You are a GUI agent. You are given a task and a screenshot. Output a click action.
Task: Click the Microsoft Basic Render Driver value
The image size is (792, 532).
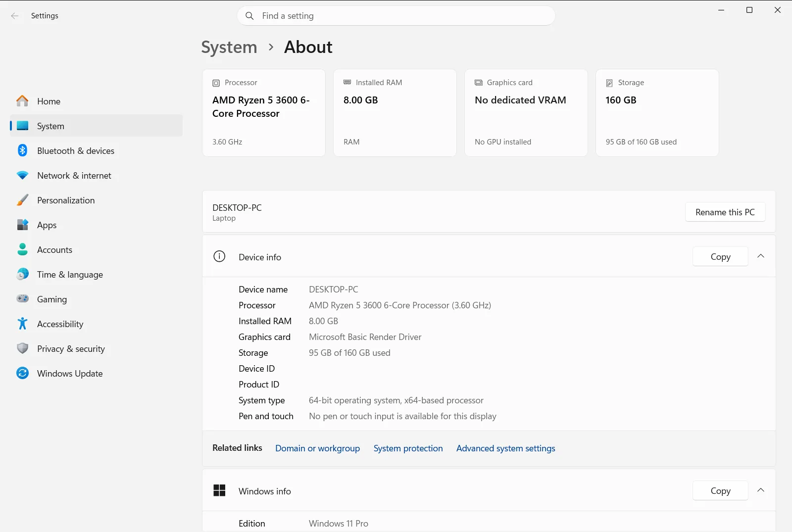pos(365,337)
